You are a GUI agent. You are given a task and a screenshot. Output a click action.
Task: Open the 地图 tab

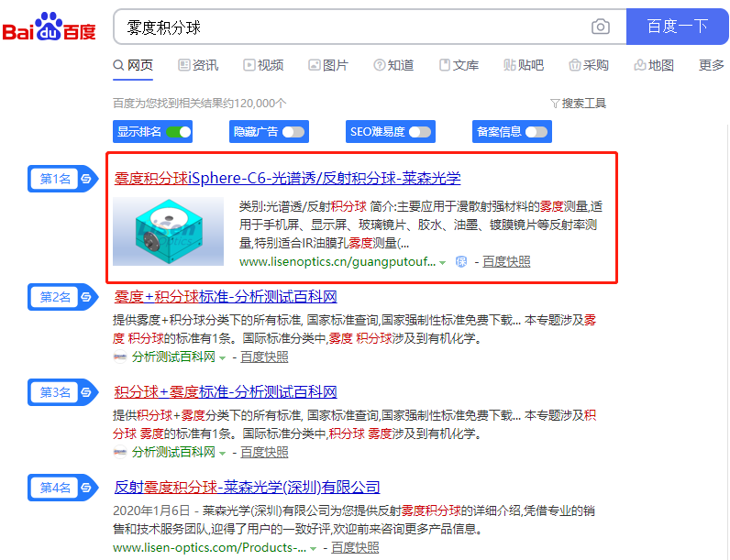[x=654, y=65]
